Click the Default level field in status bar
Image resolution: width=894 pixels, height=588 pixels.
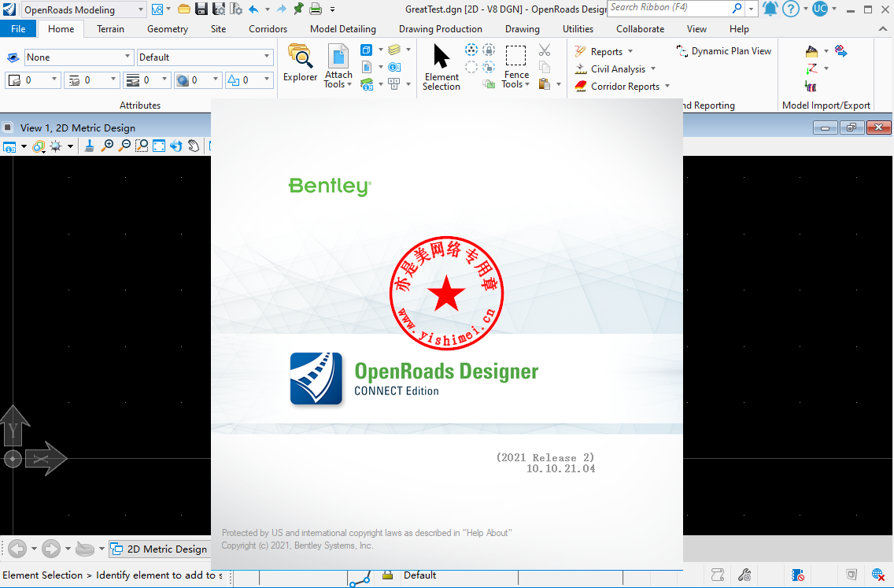click(x=419, y=575)
